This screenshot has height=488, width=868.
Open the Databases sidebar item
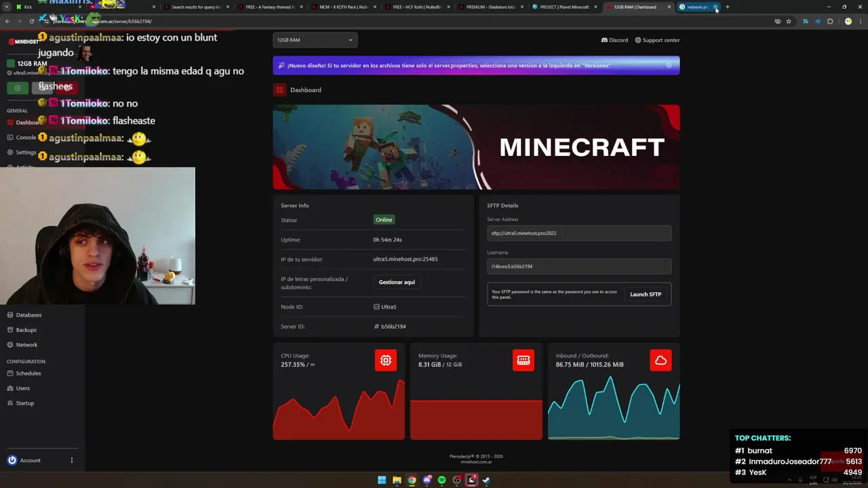[x=24, y=315]
